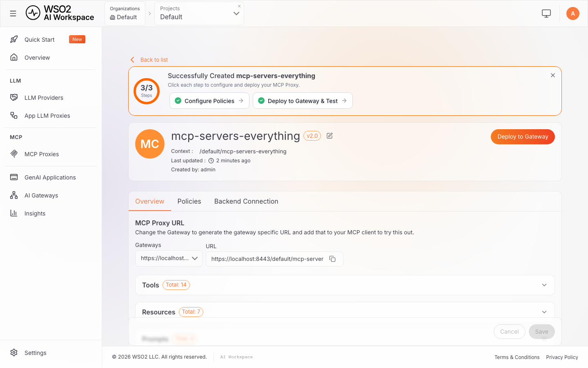
Task: Click Back to list link
Action: [149, 60]
